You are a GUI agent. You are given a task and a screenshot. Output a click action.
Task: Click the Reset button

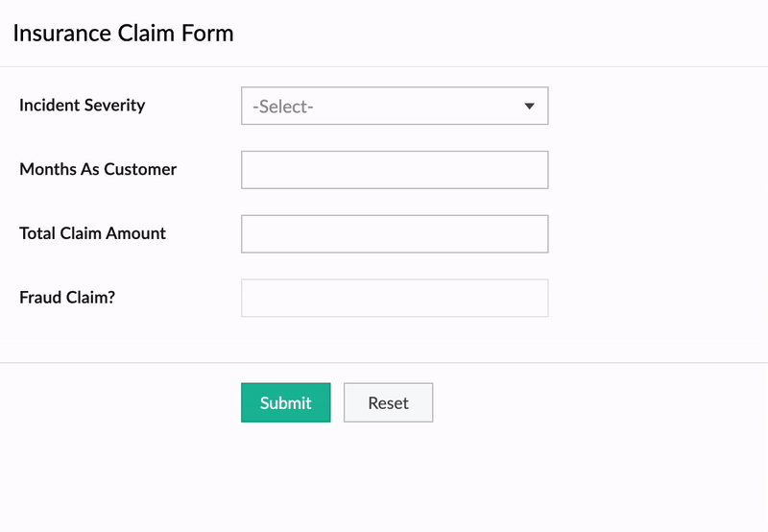[388, 403]
